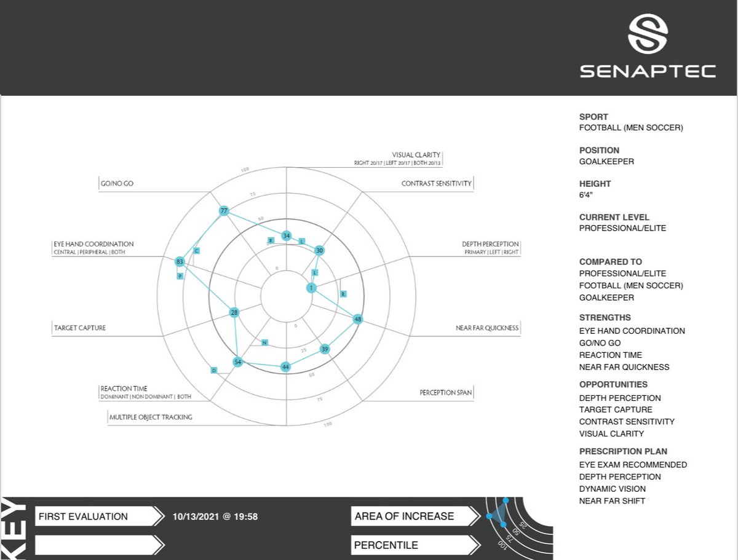Click REACTION TIME under Strengths
738x560 pixels.
tap(611, 355)
